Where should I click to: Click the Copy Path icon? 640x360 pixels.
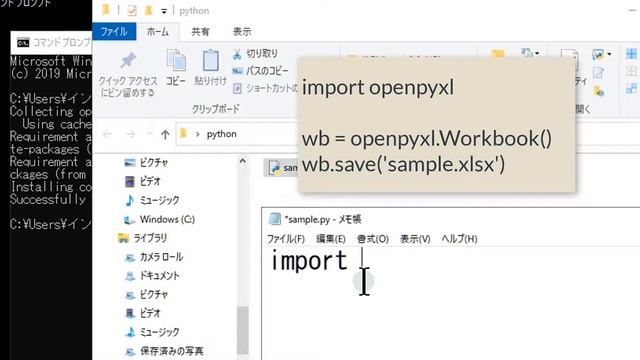[237, 71]
